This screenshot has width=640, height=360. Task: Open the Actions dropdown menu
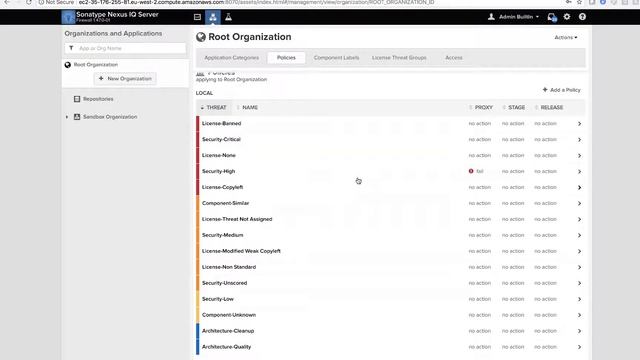566,37
